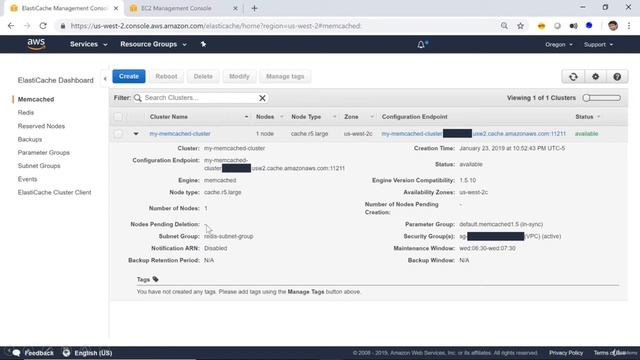Image resolution: width=640 pixels, height=360 pixels.
Task: Open a new browser tab
Action: click(254, 8)
